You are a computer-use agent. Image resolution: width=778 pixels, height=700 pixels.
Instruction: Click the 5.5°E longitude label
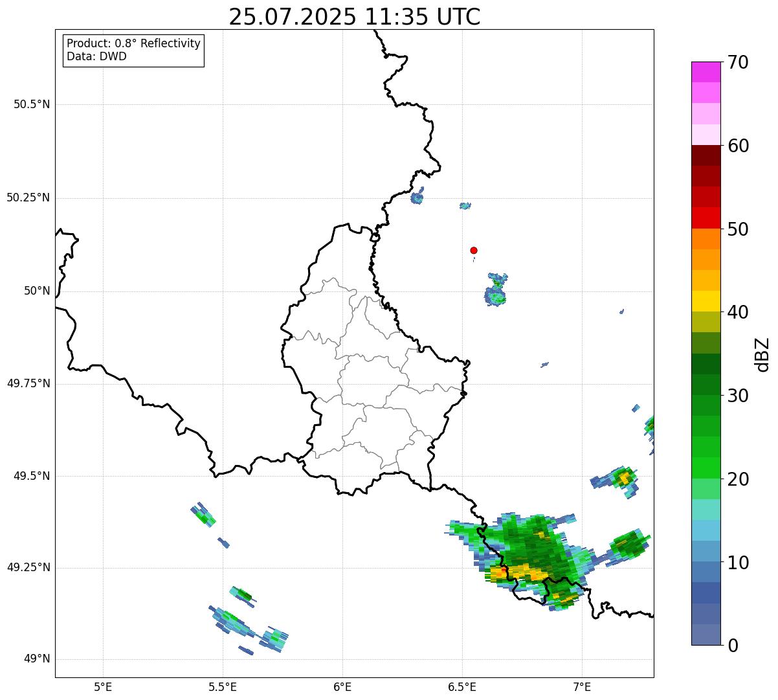(x=223, y=686)
